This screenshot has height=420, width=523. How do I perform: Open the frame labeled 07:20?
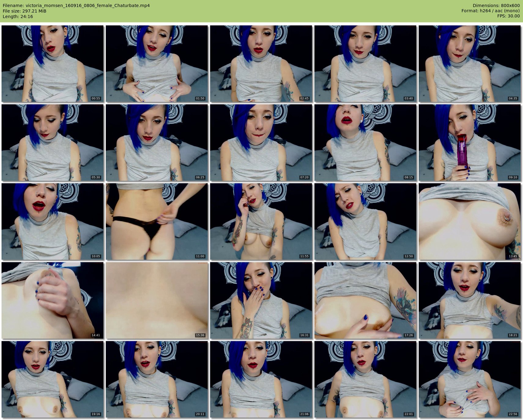coord(261,143)
